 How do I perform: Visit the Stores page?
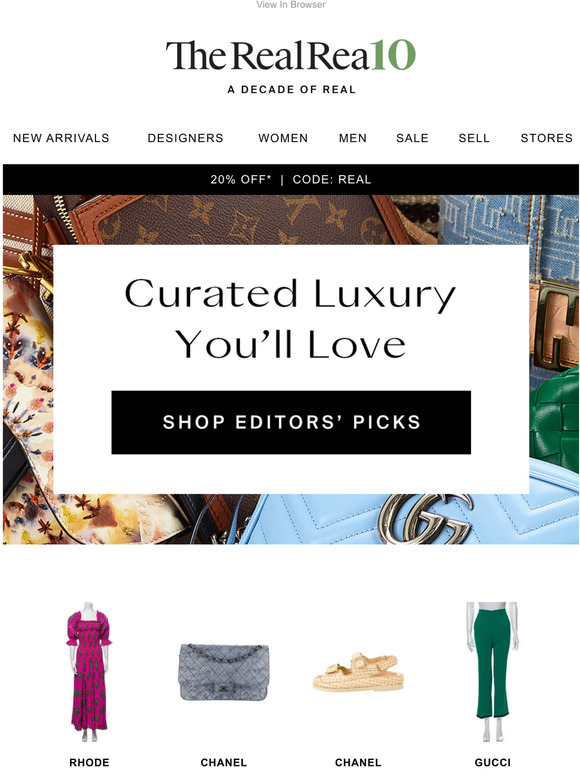(x=546, y=138)
